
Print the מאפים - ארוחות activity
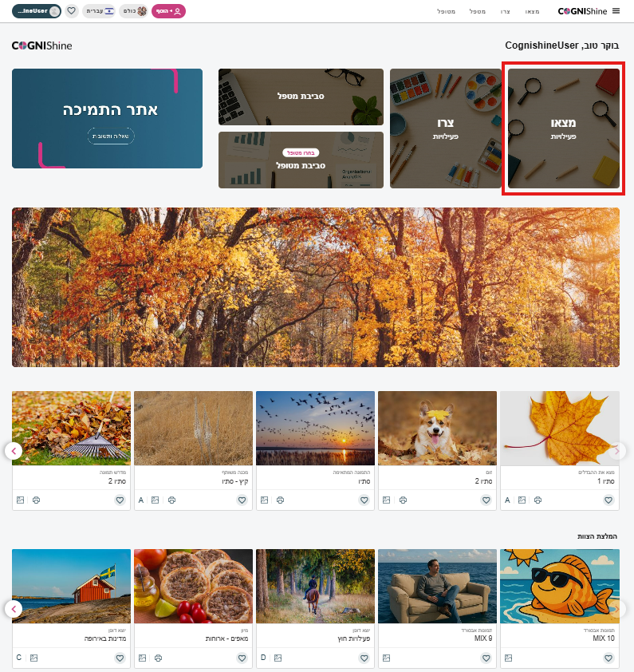[158, 658]
